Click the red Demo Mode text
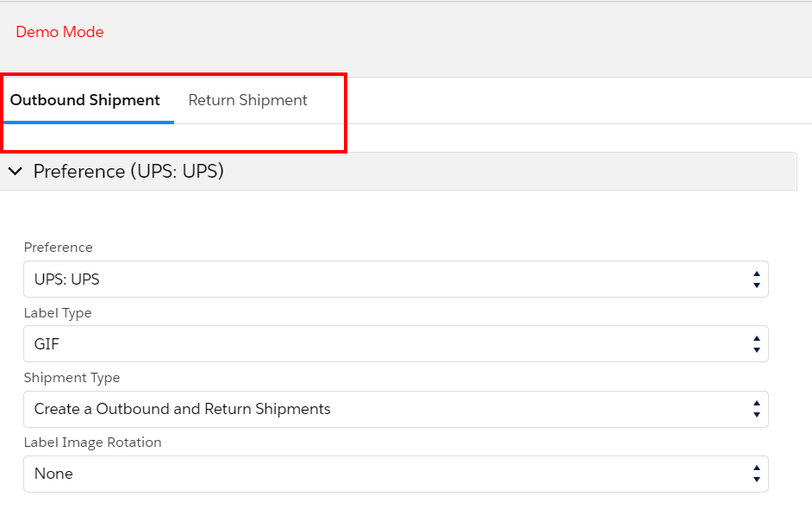 point(59,32)
